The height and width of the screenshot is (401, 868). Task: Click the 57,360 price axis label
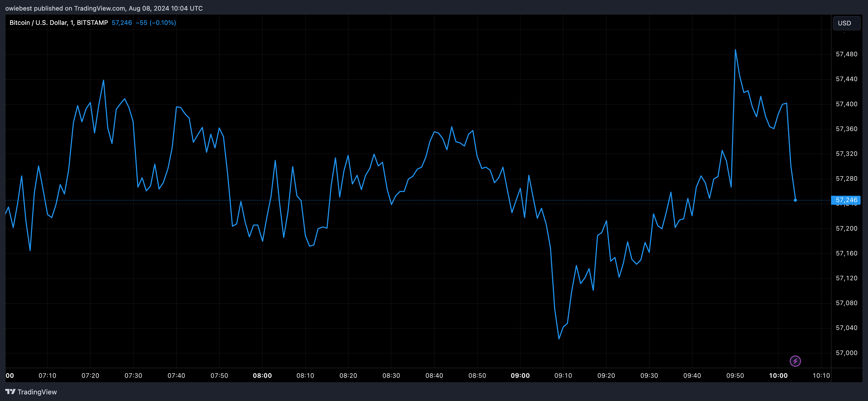(x=846, y=129)
